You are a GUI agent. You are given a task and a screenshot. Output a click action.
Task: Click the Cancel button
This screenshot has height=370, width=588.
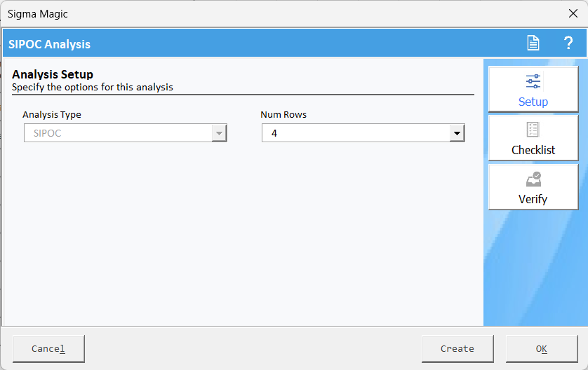(x=48, y=349)
